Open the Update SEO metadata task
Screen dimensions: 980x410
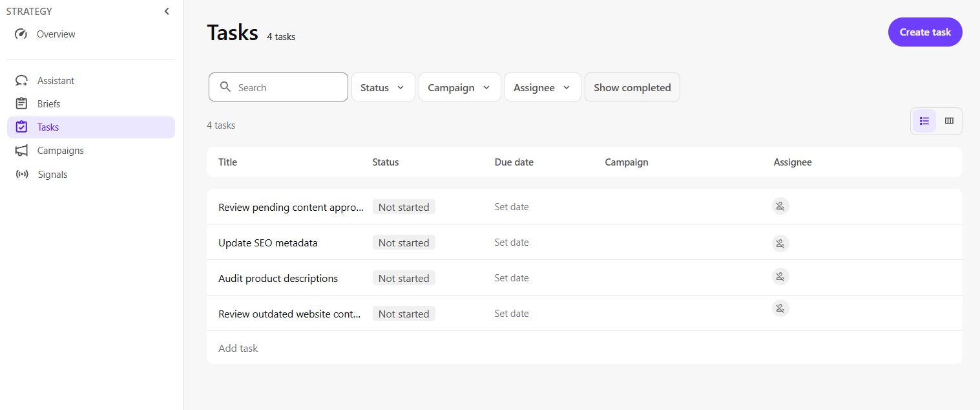pyautogui.click(x=268, y=243)
